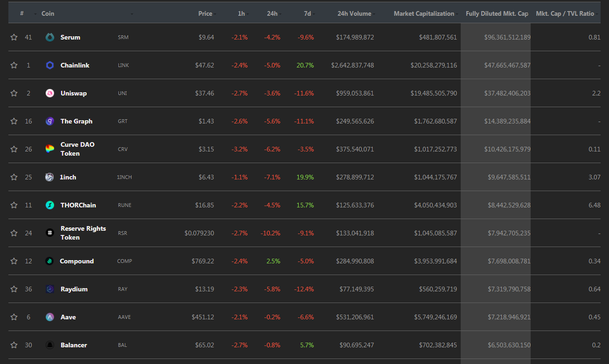Click the Balancer coin logo icon
The image size is (609, 364).
point(50,345)
